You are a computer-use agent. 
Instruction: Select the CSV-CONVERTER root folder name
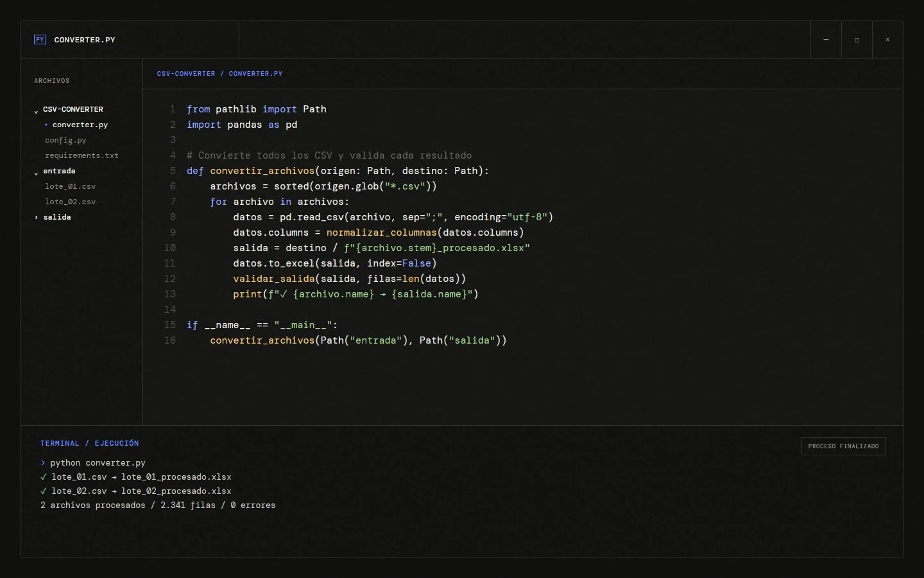[x=73, y=109]
